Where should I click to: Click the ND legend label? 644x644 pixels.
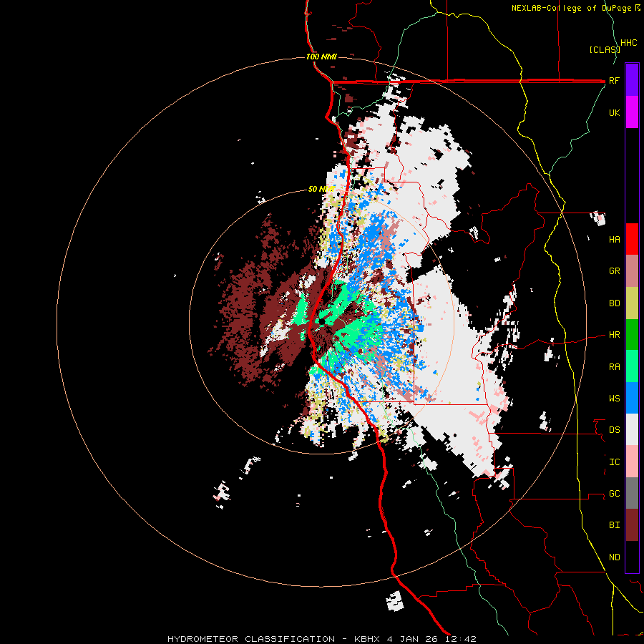[x=614, y=557]
